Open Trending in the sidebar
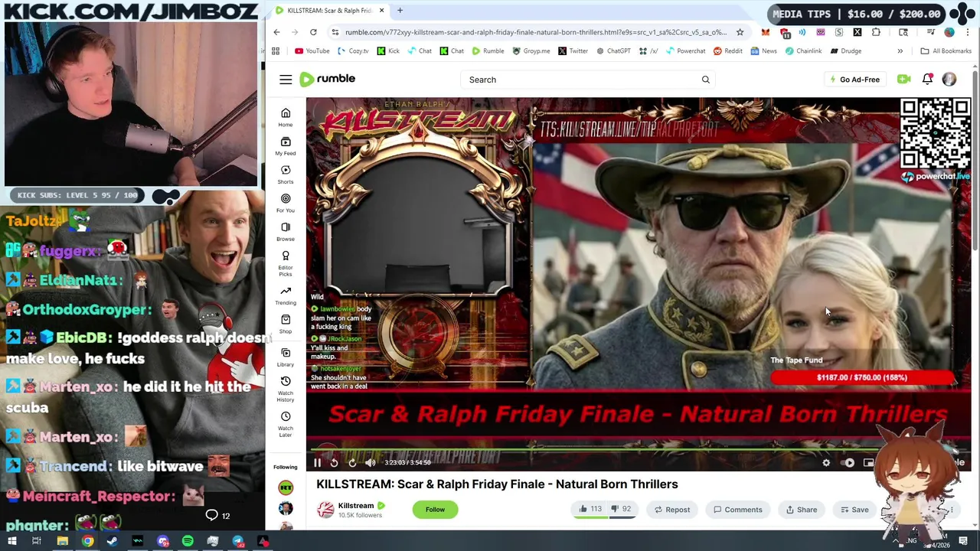This screenshot has width=980, height=551. pyautogui.click(x=286, y=295)
